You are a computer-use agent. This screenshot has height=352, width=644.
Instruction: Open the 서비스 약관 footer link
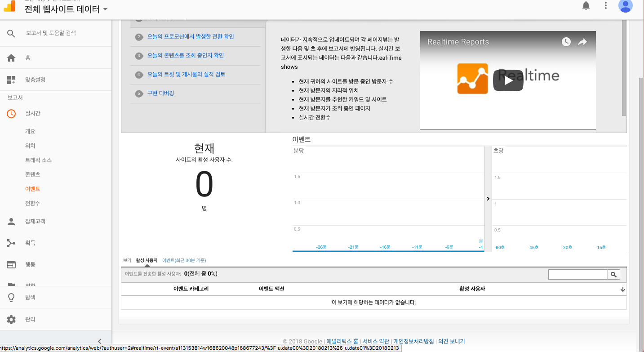pyautogui.click(x=376, y=342)
